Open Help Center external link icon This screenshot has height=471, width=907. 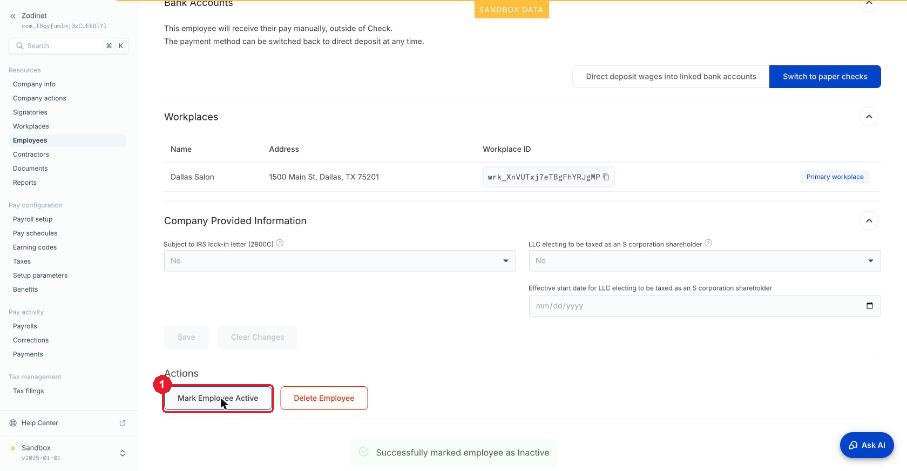coord(123,423)
